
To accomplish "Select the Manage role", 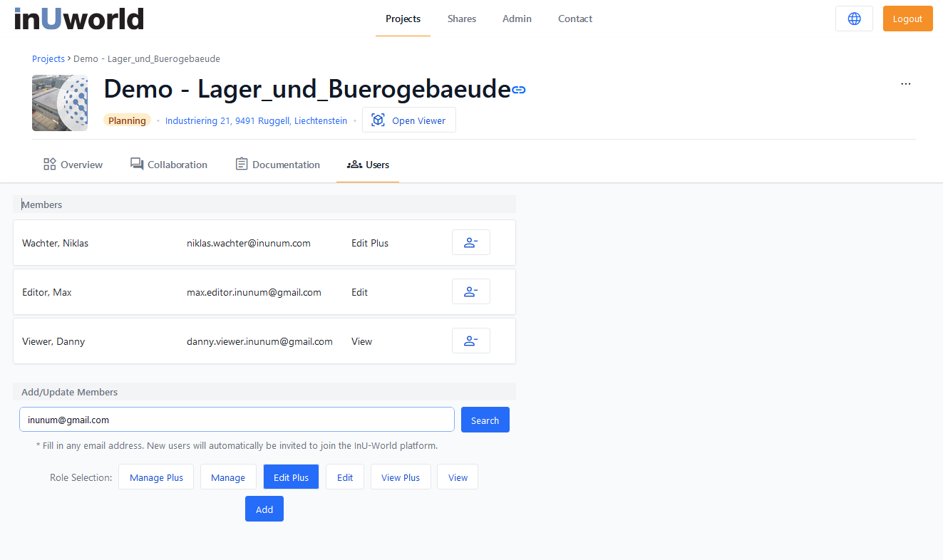I will [x=228, y=477].
